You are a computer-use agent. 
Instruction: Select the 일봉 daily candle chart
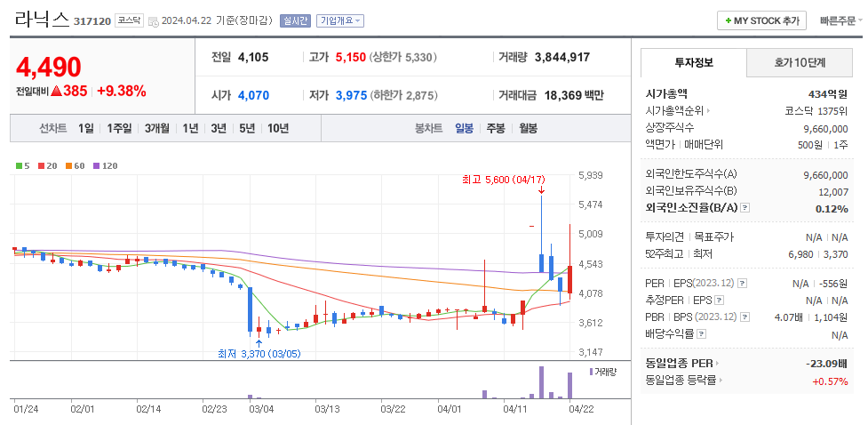pyautogui.click(x=464, y=129)
